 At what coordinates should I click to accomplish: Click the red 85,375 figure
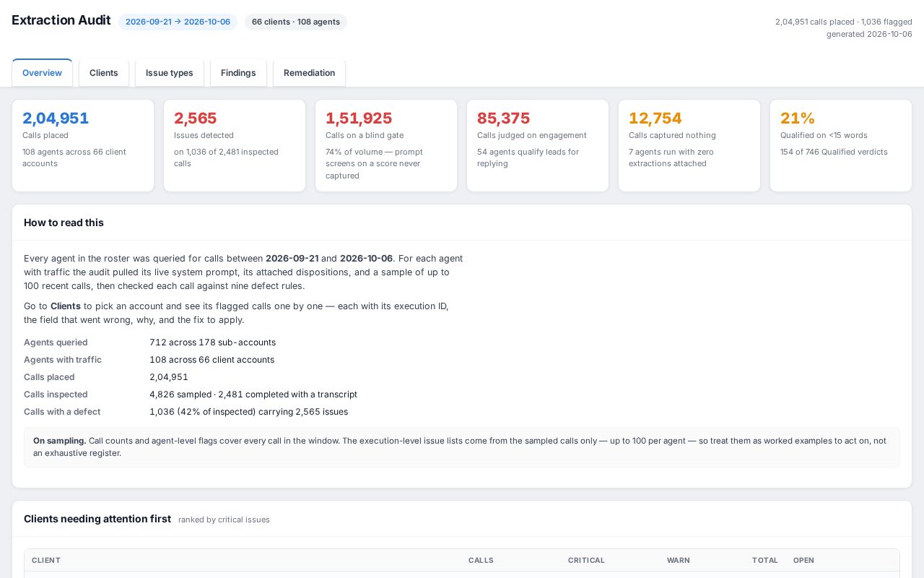tap(504, 118)
